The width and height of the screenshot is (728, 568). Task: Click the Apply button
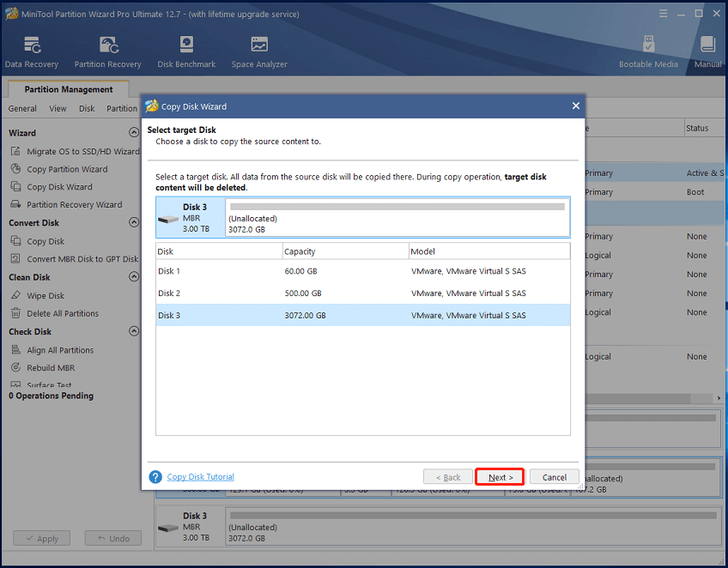[x=42, y=538]
